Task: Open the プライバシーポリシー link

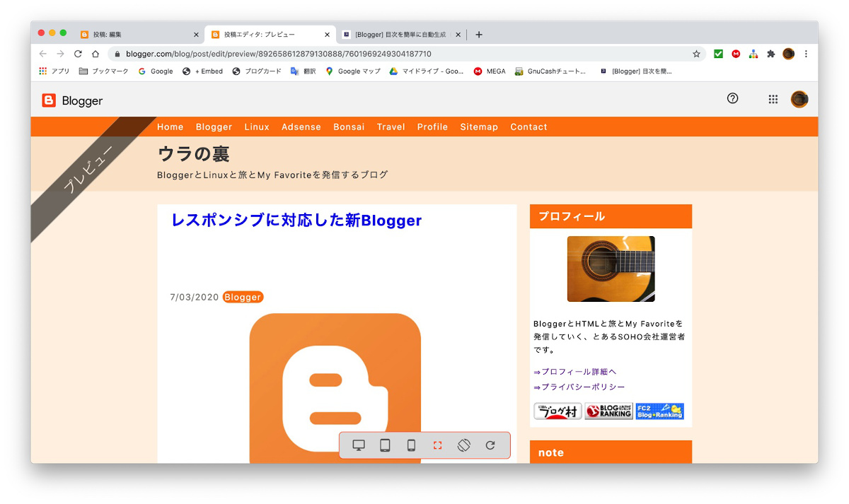Action: (x=579, y=387)
